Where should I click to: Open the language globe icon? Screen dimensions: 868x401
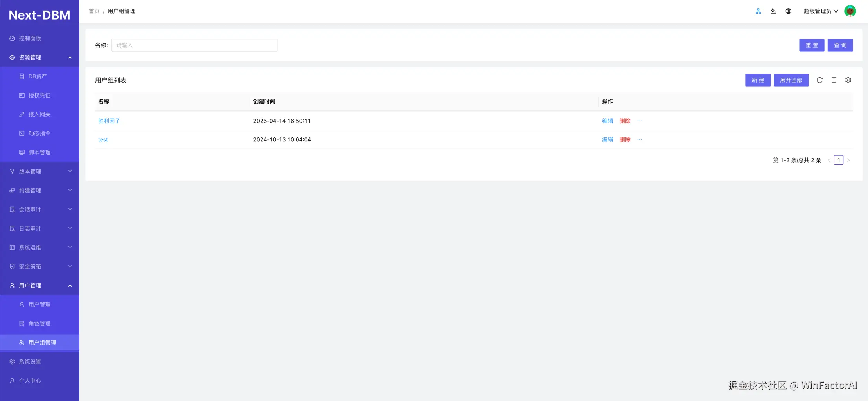pos(788,11)
